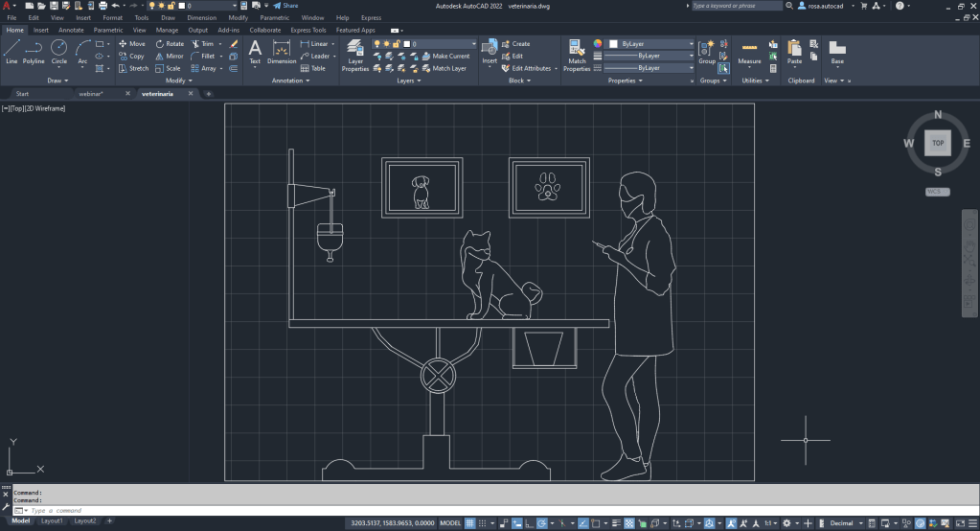Viewport: 980px width, 531px height.
Task: Click the command line input field
Action: coord(192,511)
